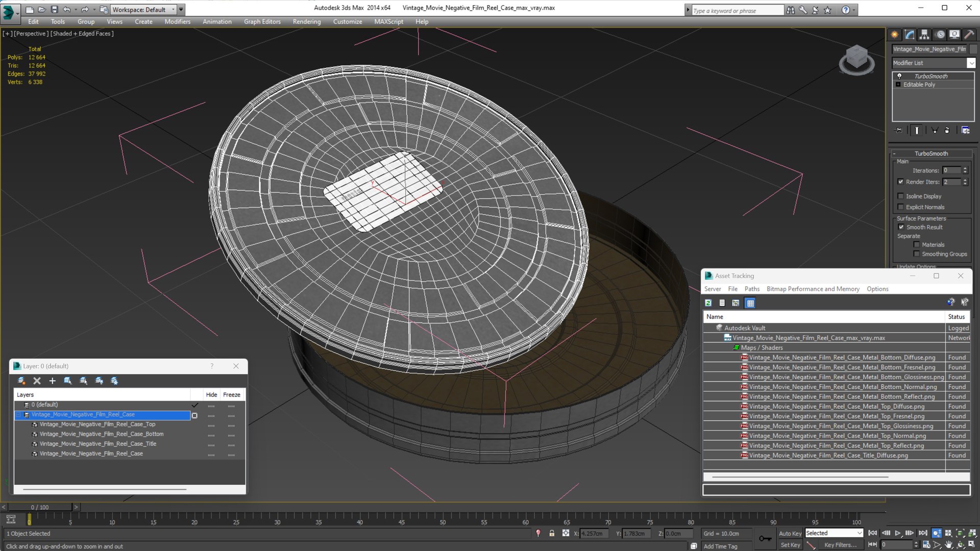Open the Modifier List dropdown
This screenshot has width=980, height=551.
[971, 63]
